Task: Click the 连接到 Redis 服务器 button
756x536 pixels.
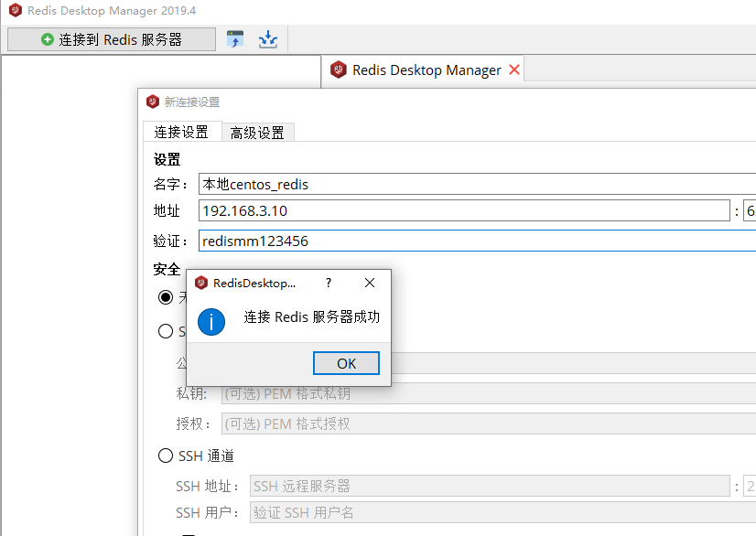Action: click(112, 39)
